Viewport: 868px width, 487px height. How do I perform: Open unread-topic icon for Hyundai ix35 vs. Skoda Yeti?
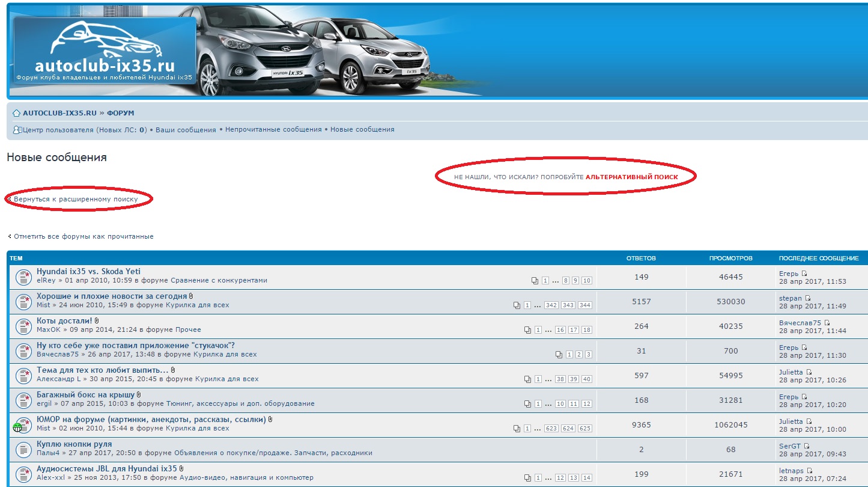tap(23, 277)
